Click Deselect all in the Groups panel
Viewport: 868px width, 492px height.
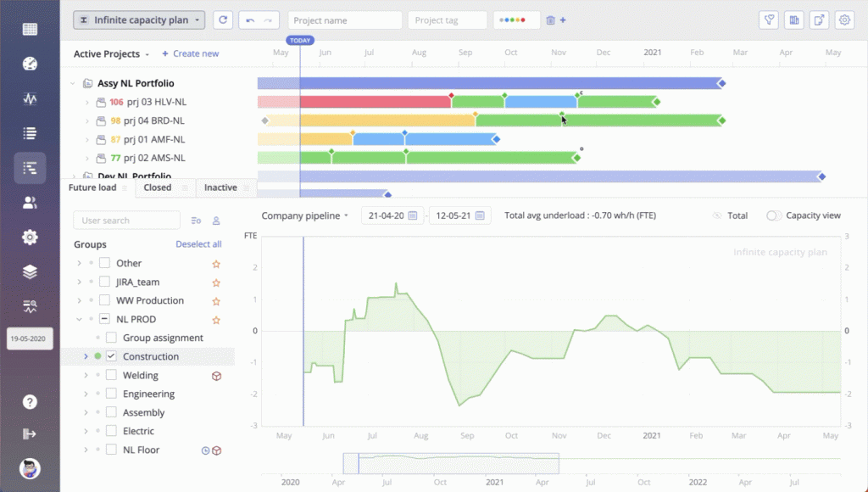pos(198,243)
